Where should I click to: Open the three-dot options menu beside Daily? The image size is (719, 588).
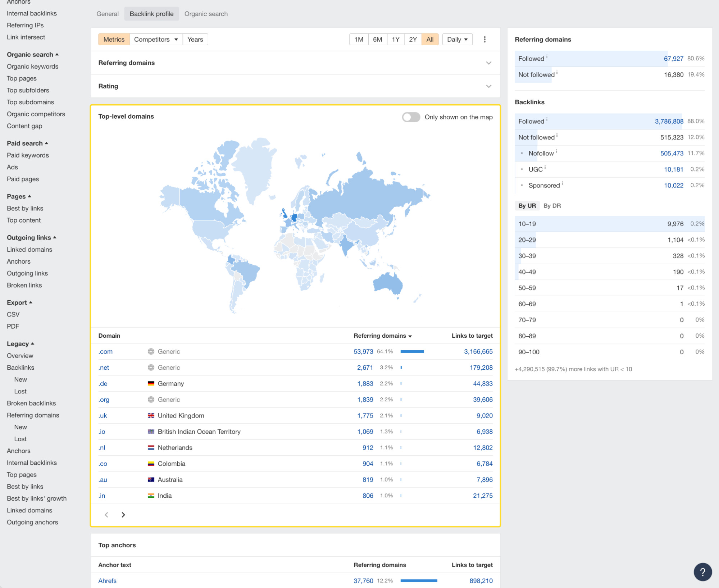(485, 39)
